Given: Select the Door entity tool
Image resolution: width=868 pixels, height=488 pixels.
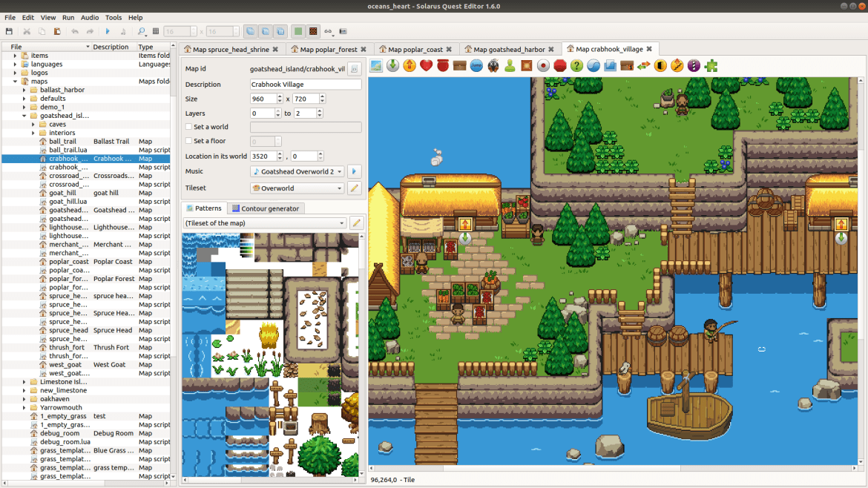Looking at the screenshot, I should 660,66.
